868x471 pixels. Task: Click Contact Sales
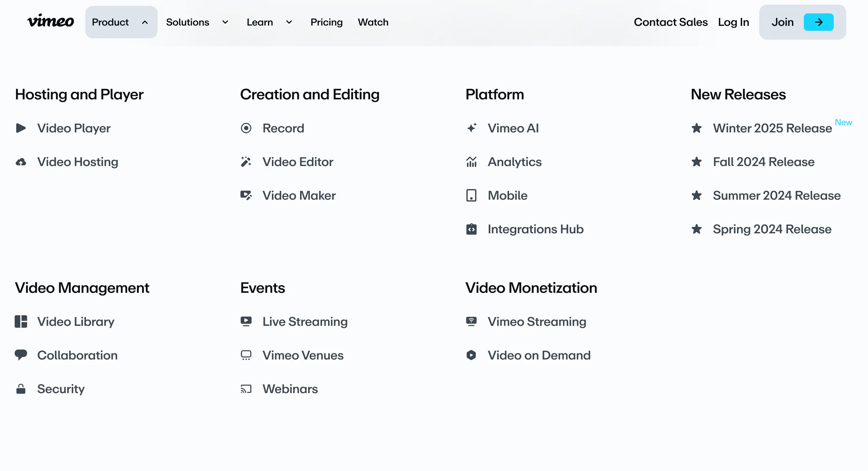[x=670, y=22]
